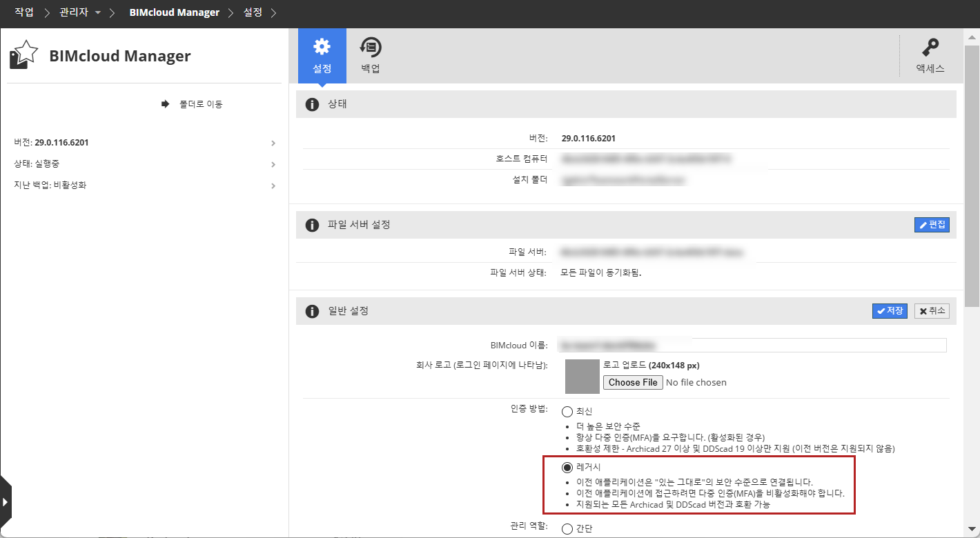Screen dimensions: 980x538
Task: Click BIMcloud Manager in the breadcrumb
Action: point(175,12)
